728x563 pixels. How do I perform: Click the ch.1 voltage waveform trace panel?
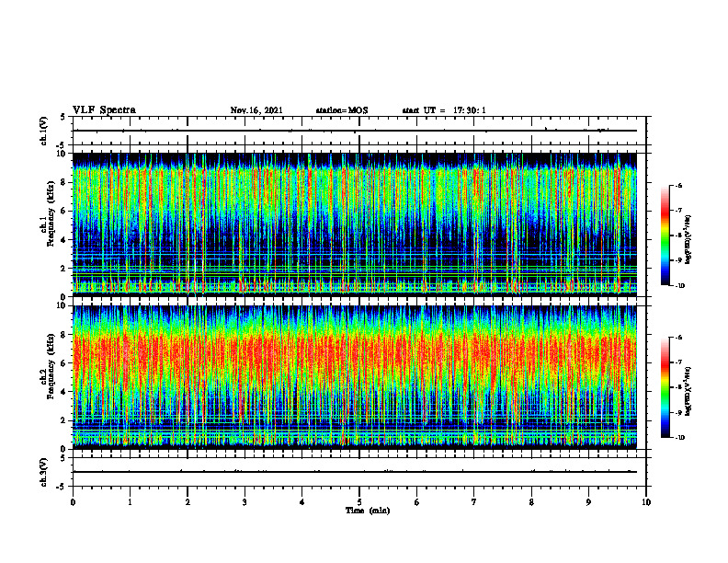359,131
